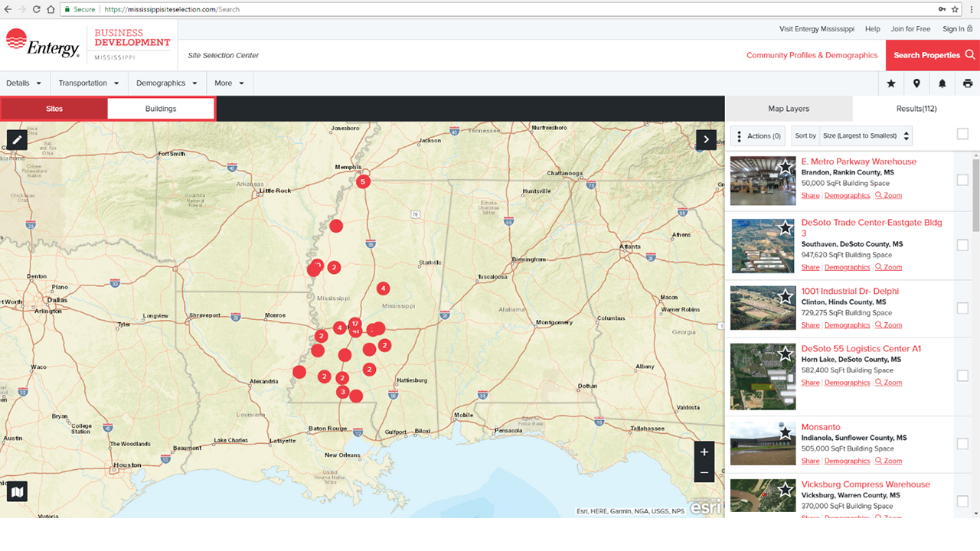The height and width of the screenshot is (551, 980).
Task: Click the Actions kebab menu icon
Action: click(x=739, y=136)
